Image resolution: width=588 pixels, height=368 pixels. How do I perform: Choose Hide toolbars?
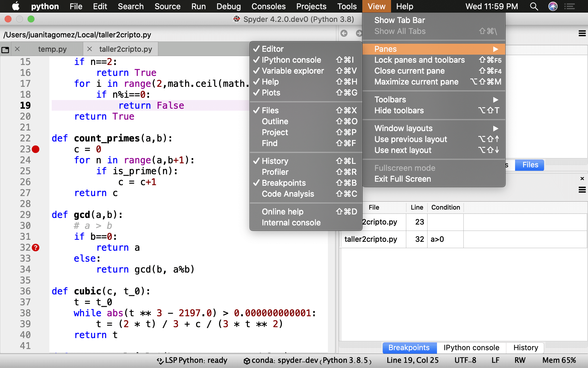click(x=434, y=110)
